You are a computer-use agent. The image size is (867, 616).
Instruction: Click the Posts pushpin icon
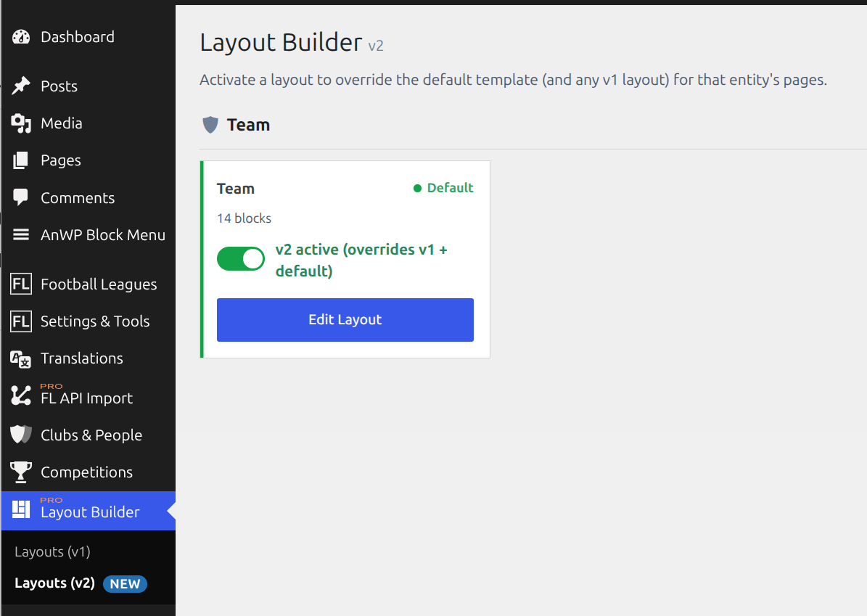[x=21, y=86]
